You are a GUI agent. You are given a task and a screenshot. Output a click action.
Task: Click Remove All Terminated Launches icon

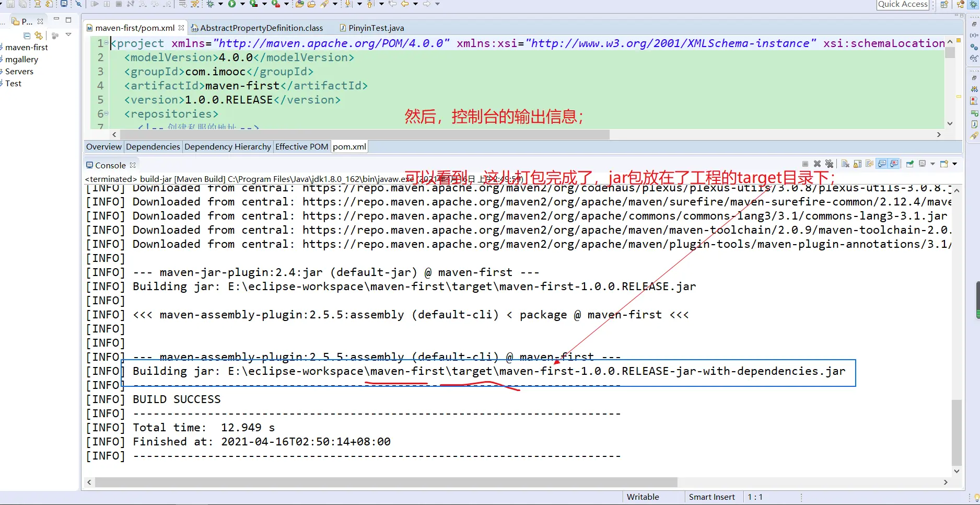coord(829,164)
